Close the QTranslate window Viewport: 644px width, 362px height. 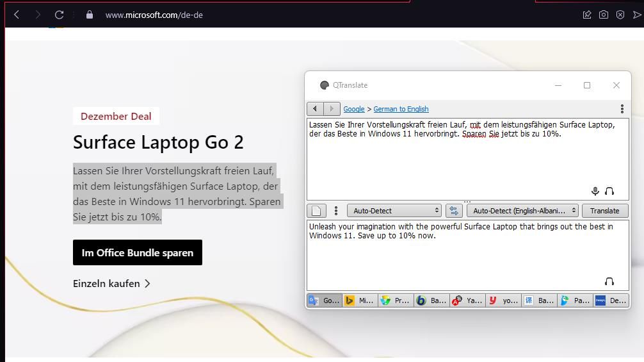(616, 85)
